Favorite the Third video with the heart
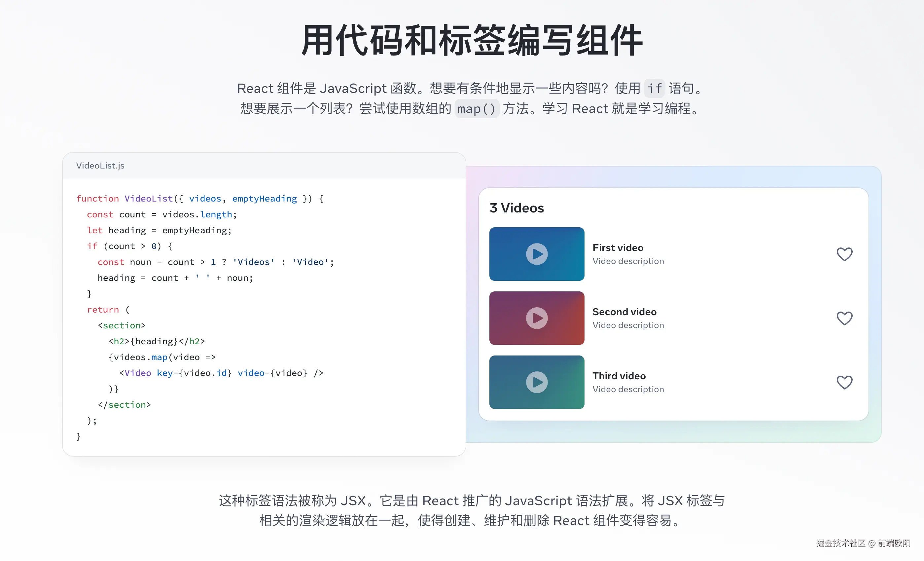 pyautogui.click(x=845, y=382)
